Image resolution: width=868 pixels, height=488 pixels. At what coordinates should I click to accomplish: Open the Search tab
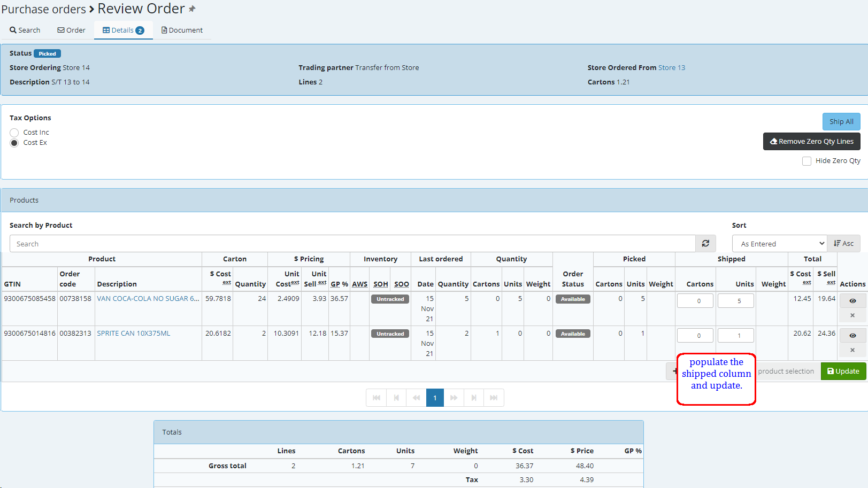click(25, 30)
